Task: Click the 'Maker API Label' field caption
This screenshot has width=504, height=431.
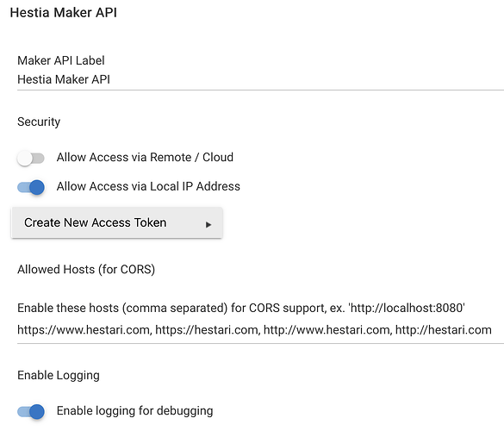Action: pyautogui.click(x=61, y=60)
